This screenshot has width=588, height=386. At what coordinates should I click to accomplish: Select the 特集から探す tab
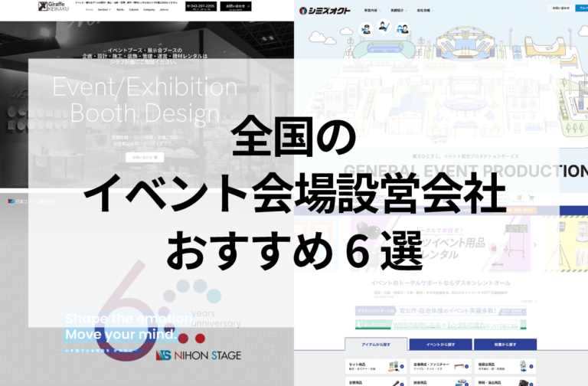[x=505, y=345]
